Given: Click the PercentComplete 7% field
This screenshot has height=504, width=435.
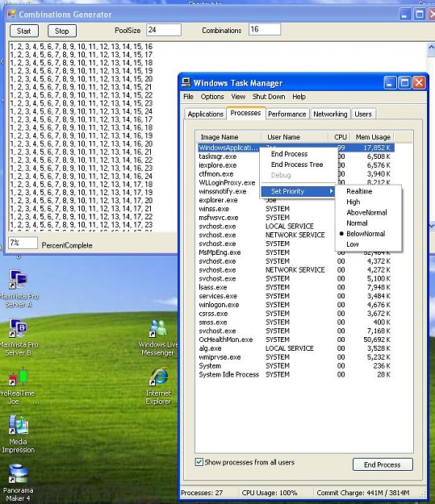Looking at the screenshot, I should (x=23, y=243).
